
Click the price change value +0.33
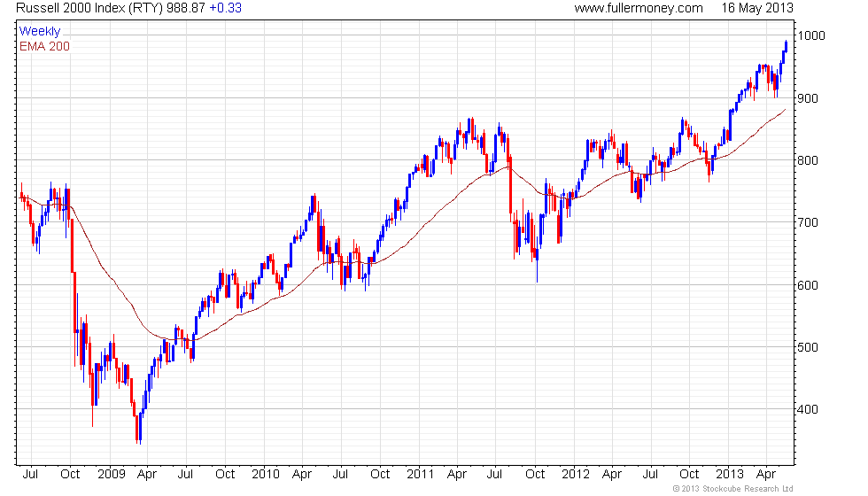[225, 8]
